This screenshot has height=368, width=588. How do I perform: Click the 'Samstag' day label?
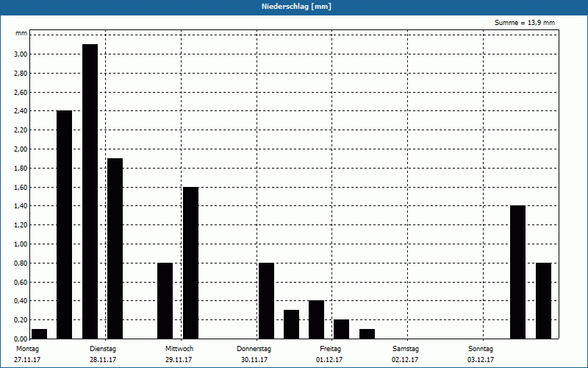(x=406, y=349)
